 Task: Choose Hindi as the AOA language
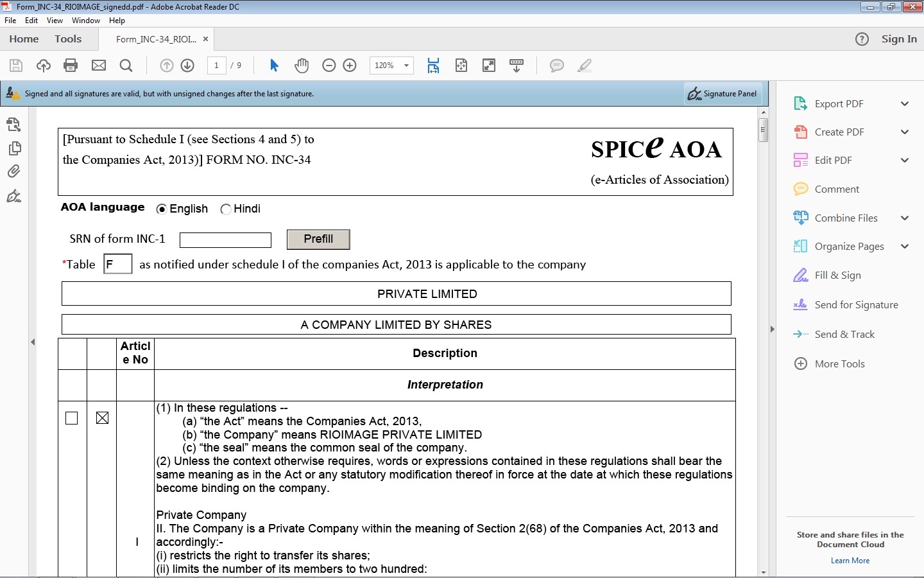click(226, 209)
